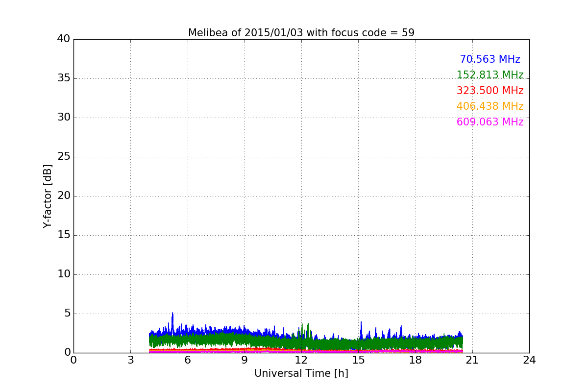This screenshot has width=588, height=392.
Task: Click the x-axis tick label 12
Action: tap(301, 360)
